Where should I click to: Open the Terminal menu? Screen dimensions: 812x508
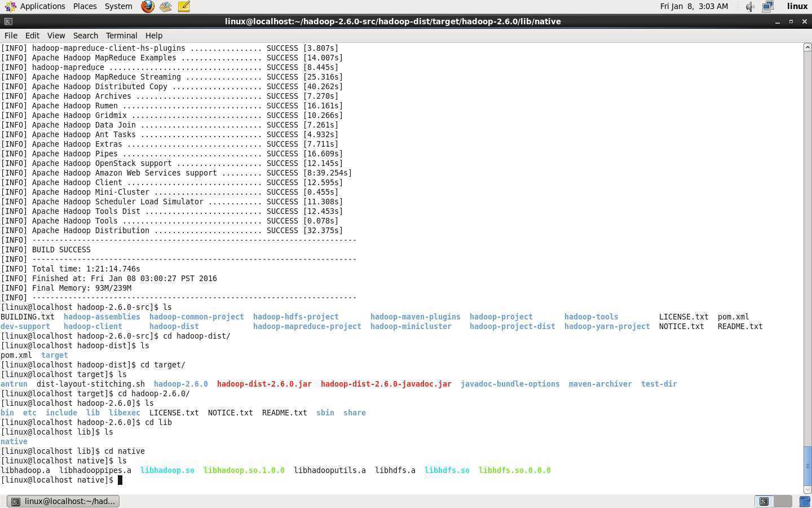pos(121,35)
